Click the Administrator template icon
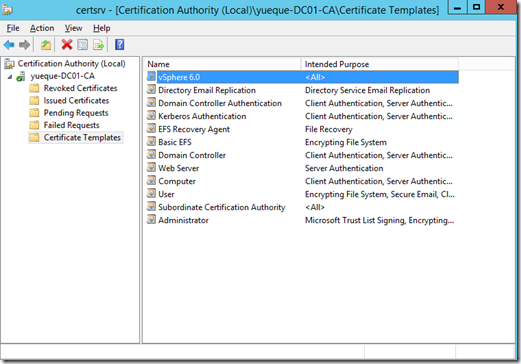This screenshot has width=521, height=364. coord(151,219)
